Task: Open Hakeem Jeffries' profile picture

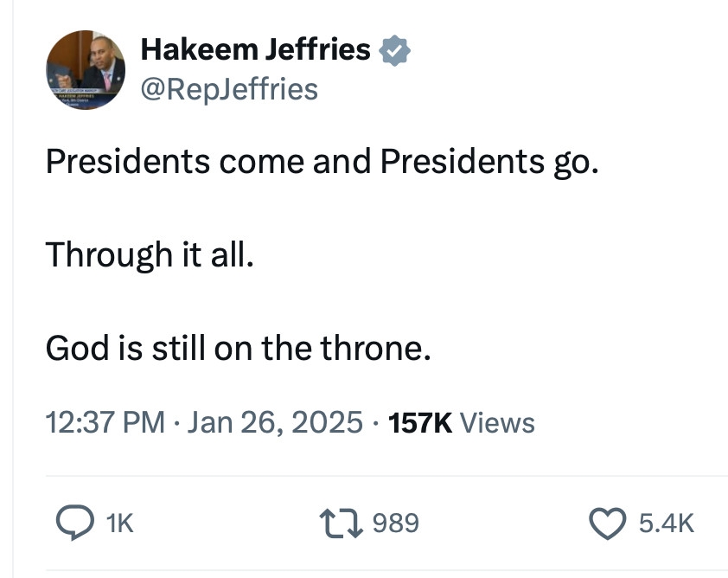Action: [x=86, y=70]
